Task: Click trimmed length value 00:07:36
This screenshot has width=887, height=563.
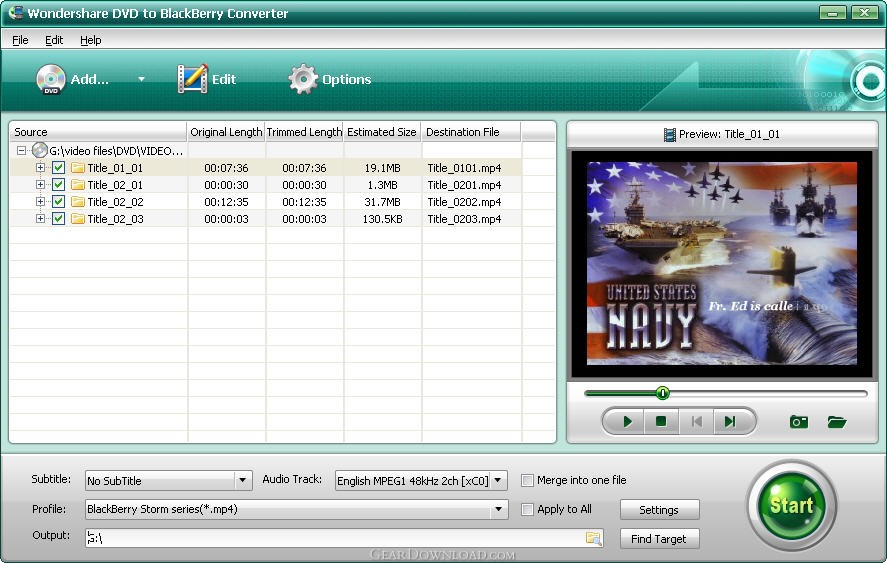Action: [304, 168]
